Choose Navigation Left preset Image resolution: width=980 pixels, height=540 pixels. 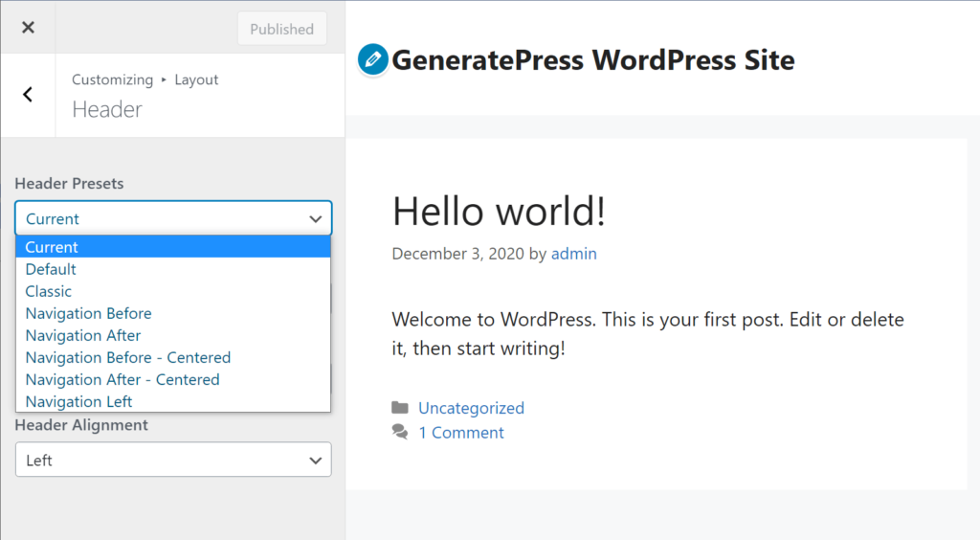[x=173, y=401]
